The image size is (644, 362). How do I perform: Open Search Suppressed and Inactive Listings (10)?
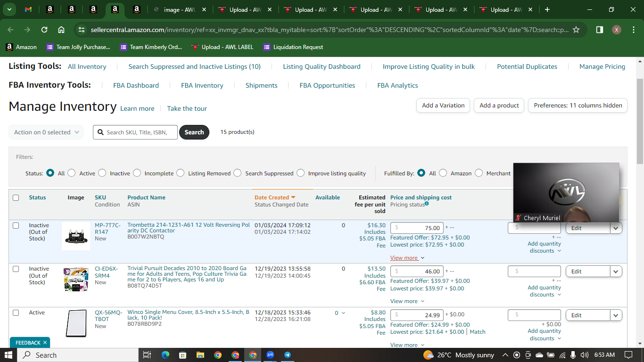tap(195, 67)
